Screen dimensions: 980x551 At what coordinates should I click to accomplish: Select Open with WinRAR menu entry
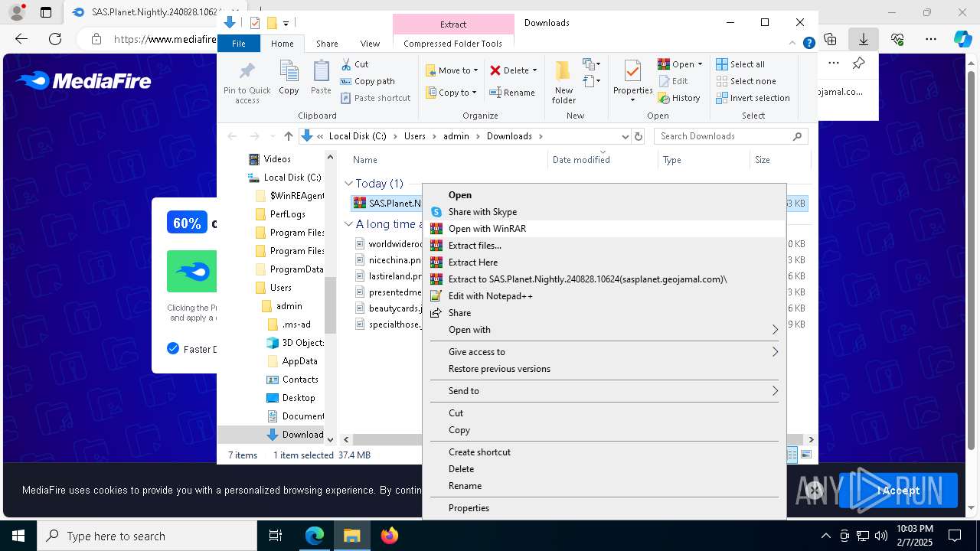[604, 229]
